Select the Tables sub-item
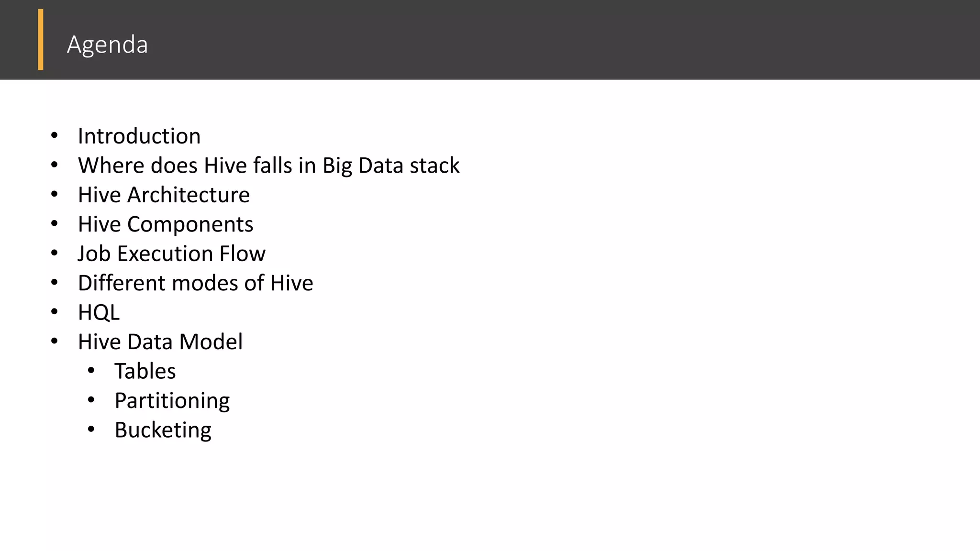 click(145, 371)
